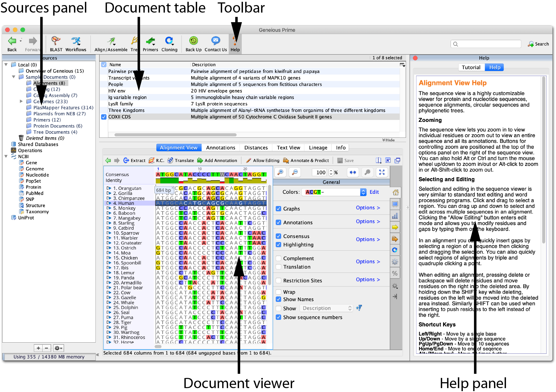Click the zoom to selection arrows icon
This screenshot has width=556, height=392.
tap(353, 172)
